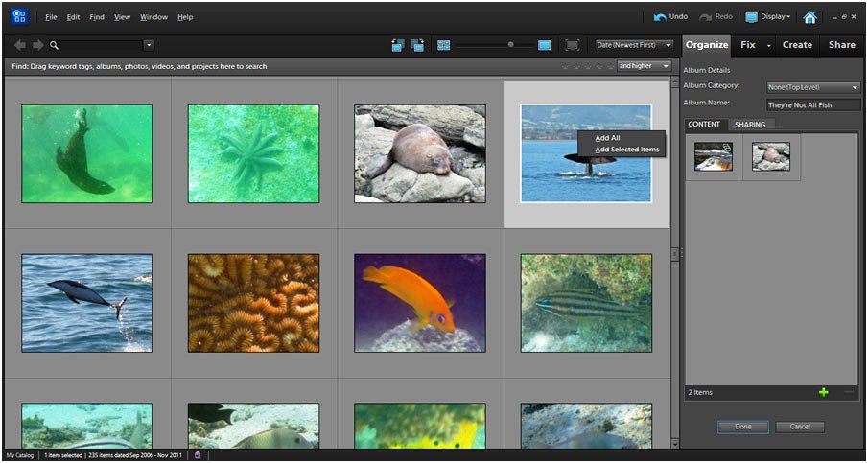Switch to the Organize tab
The image size is (868, 463).
[x=707, y=45]
